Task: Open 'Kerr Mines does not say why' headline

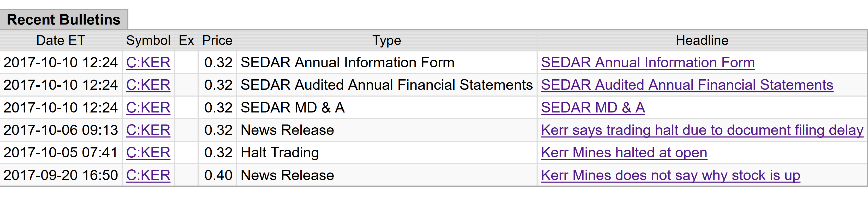Action: coord(670,175)
